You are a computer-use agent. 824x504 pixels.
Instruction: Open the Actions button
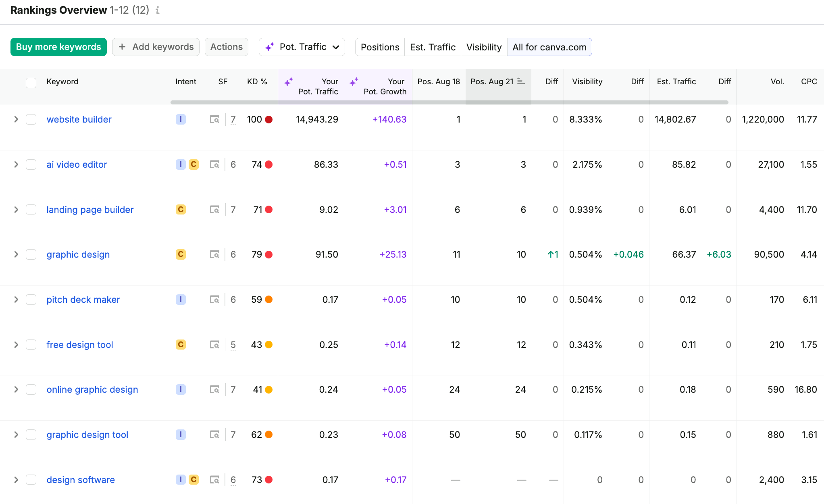pyautogui.click(x=227, y=47)
